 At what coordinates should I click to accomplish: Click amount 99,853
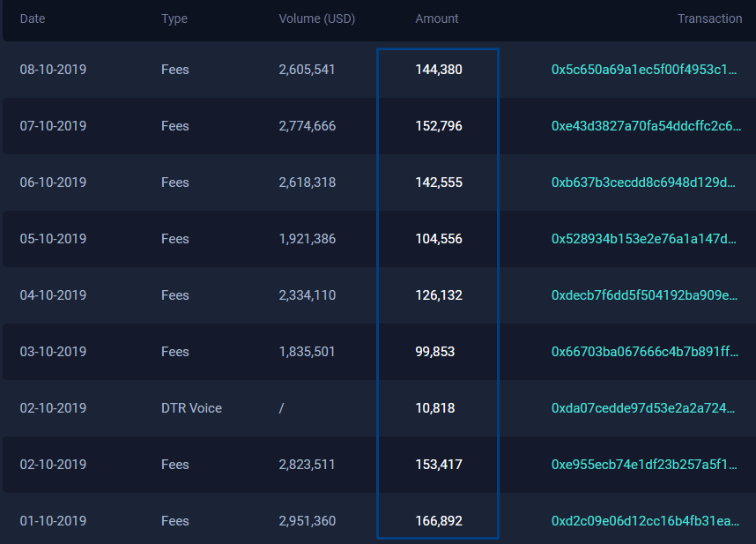coord(435,352)
